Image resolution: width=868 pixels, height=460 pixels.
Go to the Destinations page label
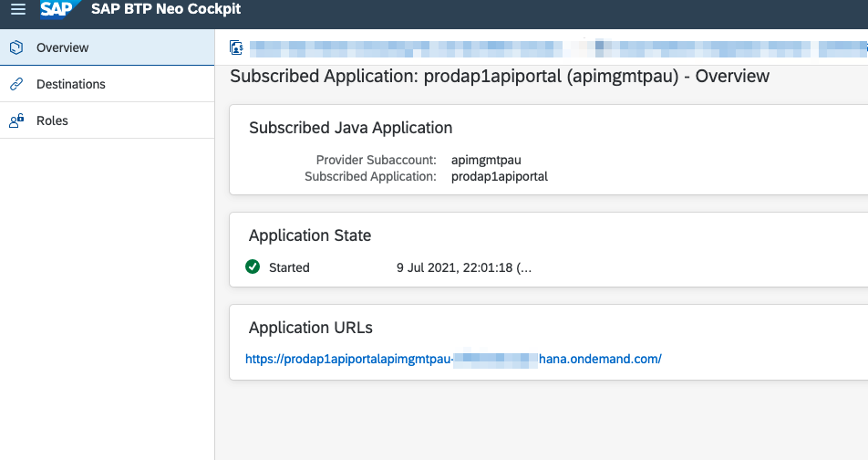(70, 84)
